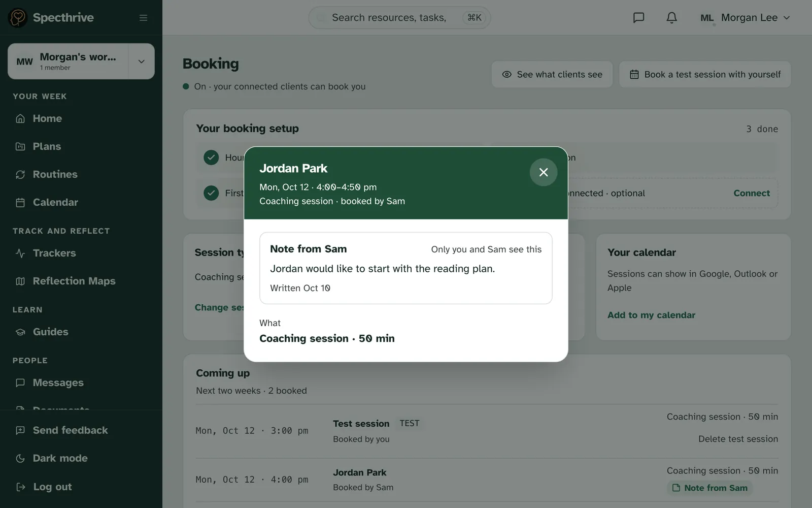Image resolution: width=812 pixels, height=508 pixels.
Task: Open the chat messages icon in header
Action: [639, 18]
